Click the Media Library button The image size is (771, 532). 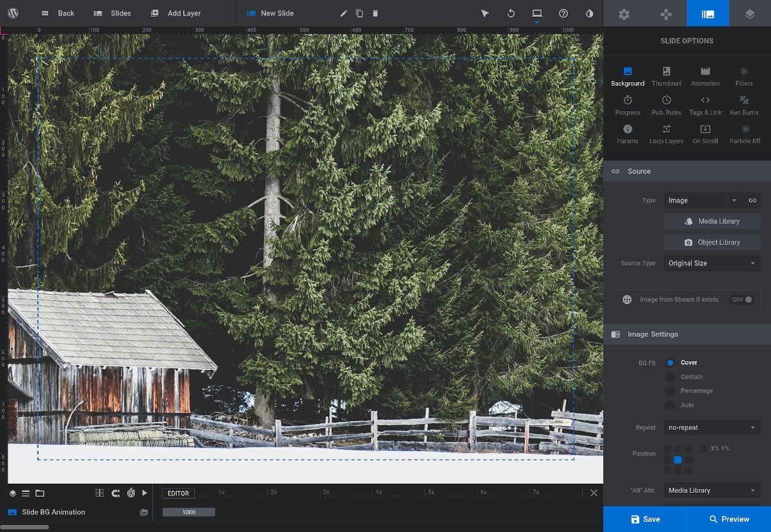pos(712,221)
